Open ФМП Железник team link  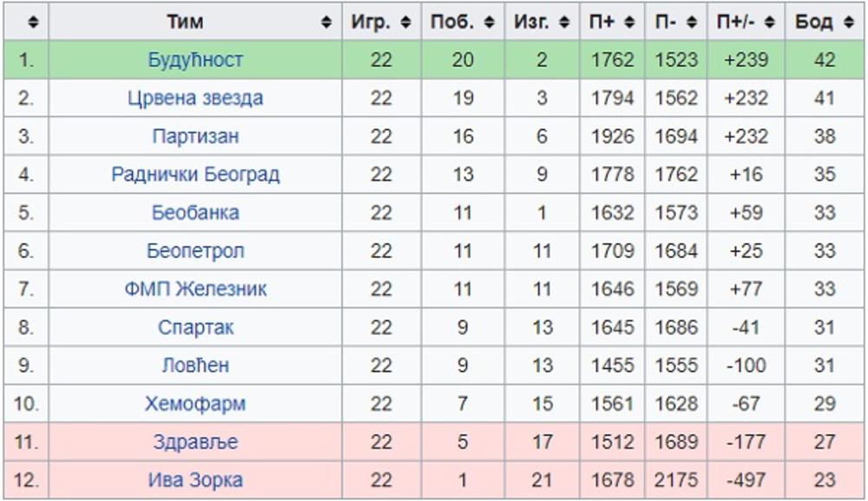click(195, 289)
